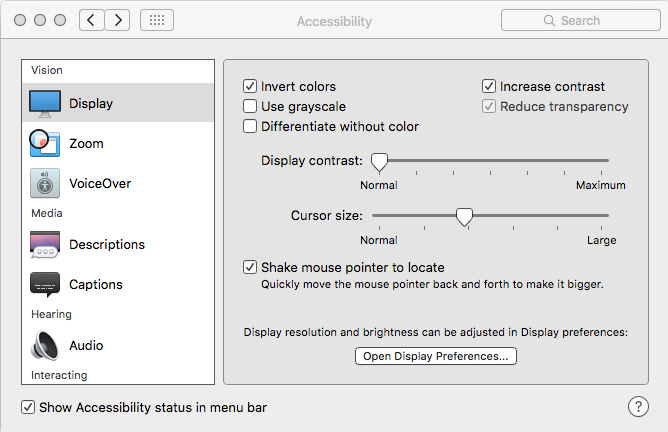668x432 pixels.
Task: Enable Differentiate without color option
Action: pos(250,127)
